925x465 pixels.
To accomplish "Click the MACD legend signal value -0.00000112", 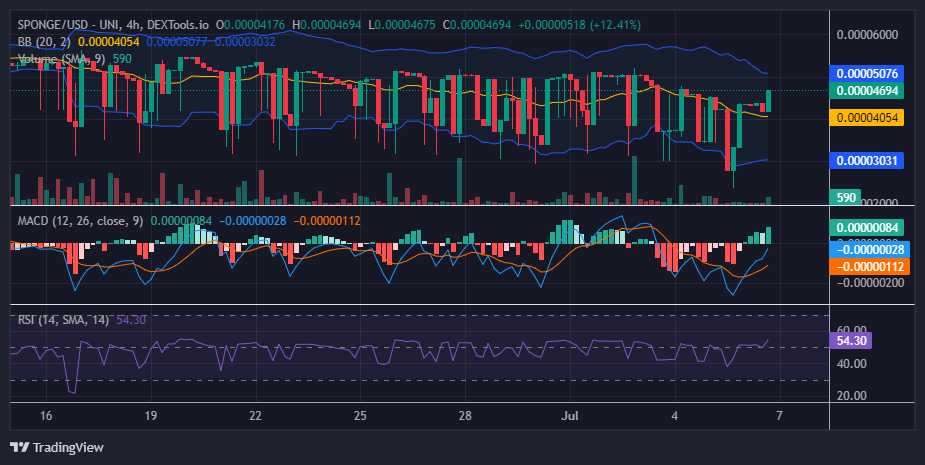I will 327,221.
